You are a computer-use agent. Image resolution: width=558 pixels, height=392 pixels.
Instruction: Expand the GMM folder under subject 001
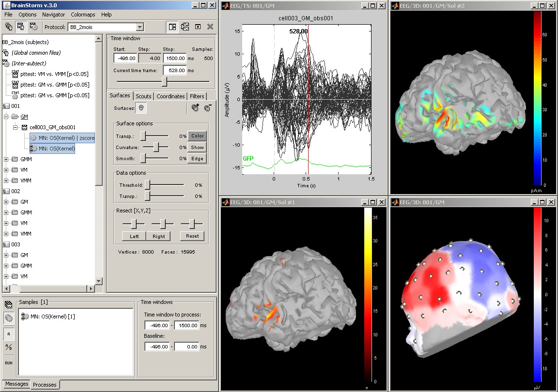6,159
